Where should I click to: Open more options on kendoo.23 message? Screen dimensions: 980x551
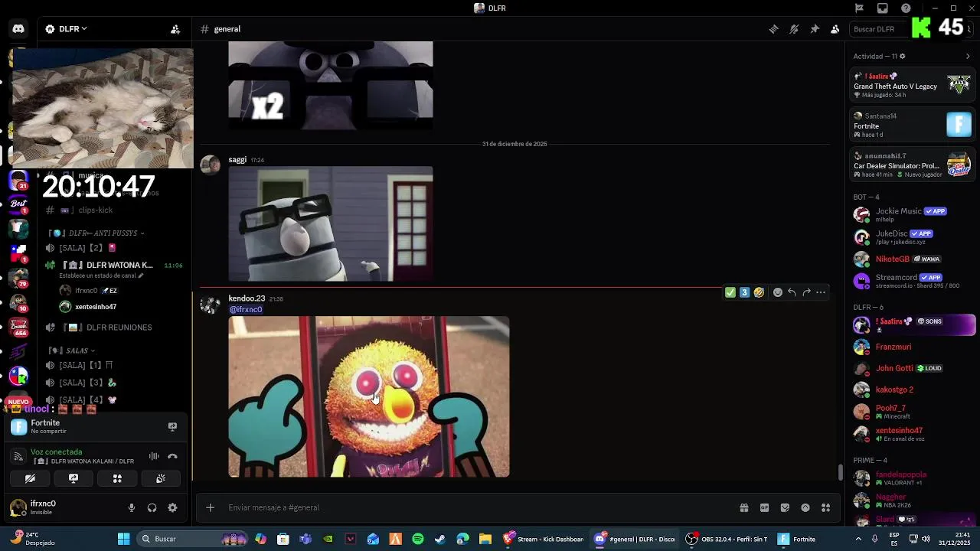point(821,292)
